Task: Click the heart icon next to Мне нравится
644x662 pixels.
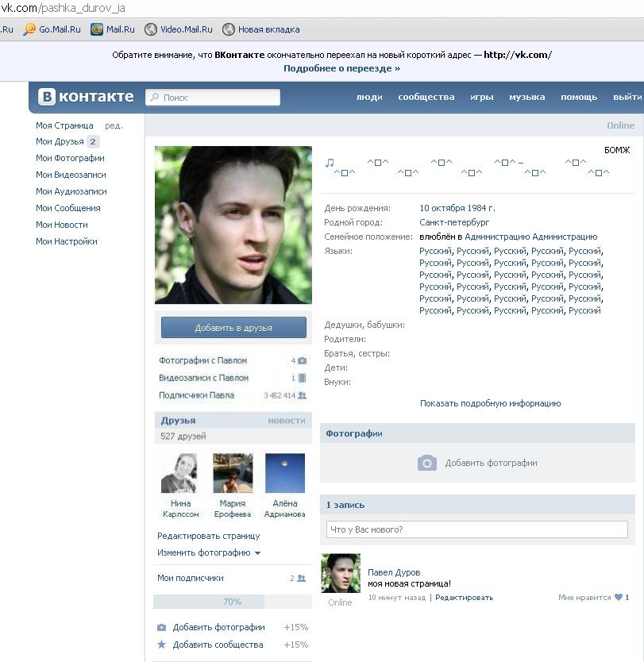Action: [619, 597]
